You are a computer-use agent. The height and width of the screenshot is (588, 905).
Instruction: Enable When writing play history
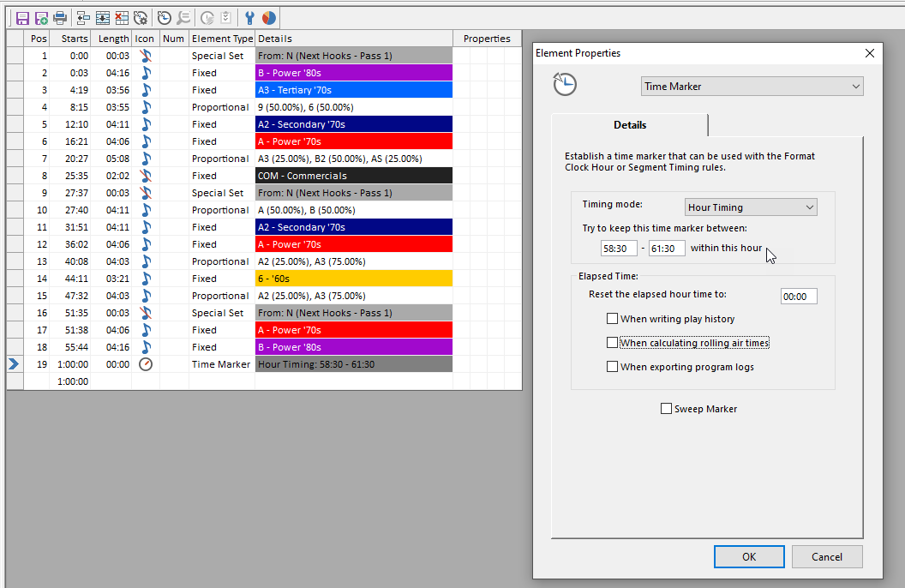click(613, 319)
